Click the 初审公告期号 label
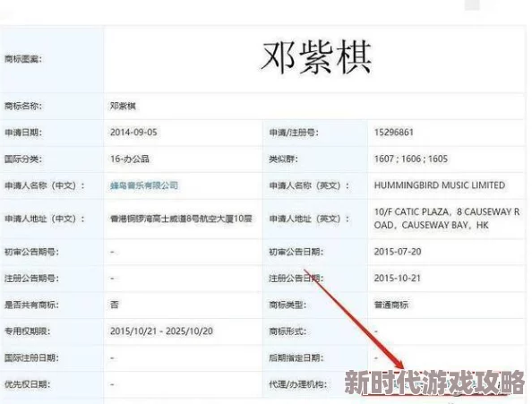 [x=31, y=252]
